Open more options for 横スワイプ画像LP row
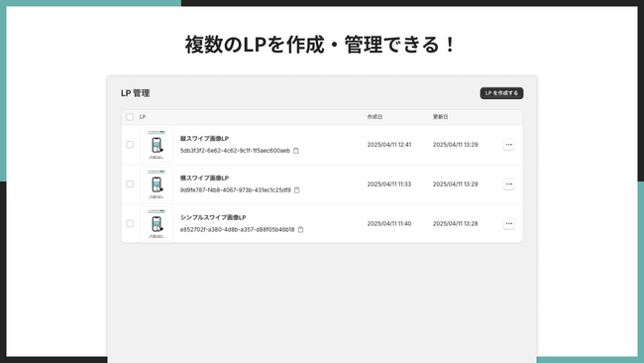 click(509, 184)
